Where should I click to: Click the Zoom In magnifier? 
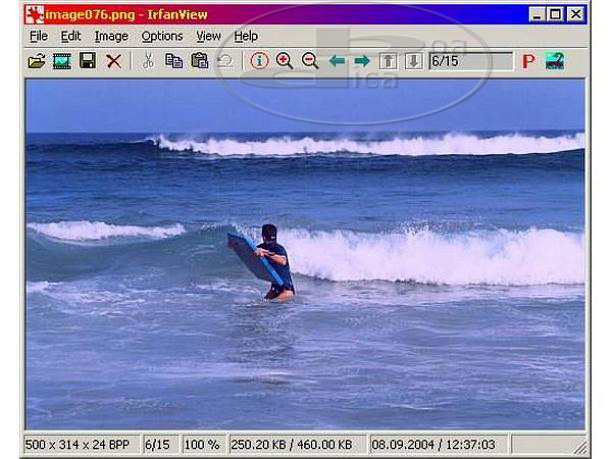point(285,61)
